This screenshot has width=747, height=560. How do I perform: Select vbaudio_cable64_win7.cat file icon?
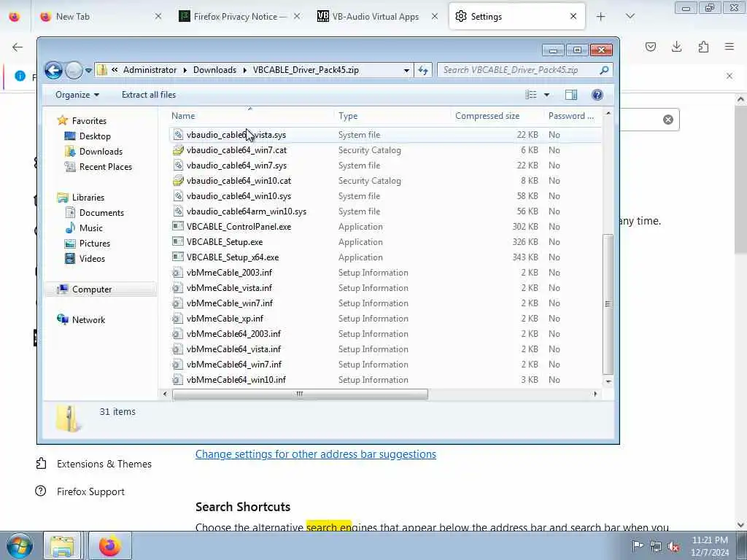pos(178,150)
